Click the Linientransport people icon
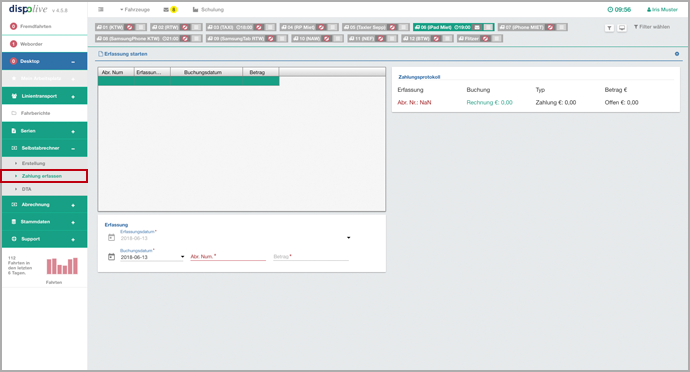Image resolution: width=690 pixels, height=372 pixels. [x=14, y=96]
